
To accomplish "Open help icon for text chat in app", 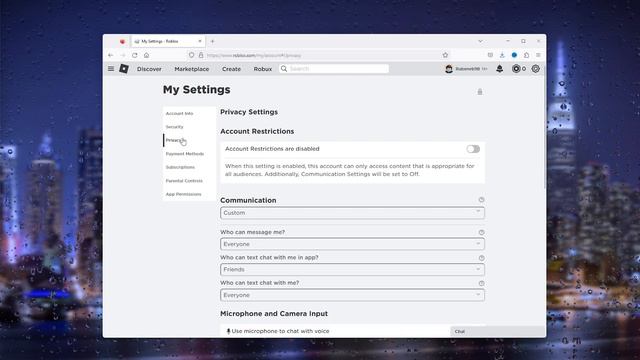I will (481, 258).
